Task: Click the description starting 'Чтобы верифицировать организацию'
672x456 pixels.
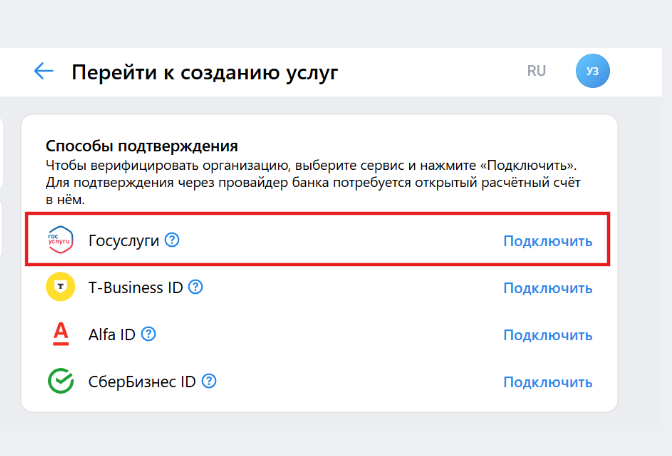Action: pos(313,183)
